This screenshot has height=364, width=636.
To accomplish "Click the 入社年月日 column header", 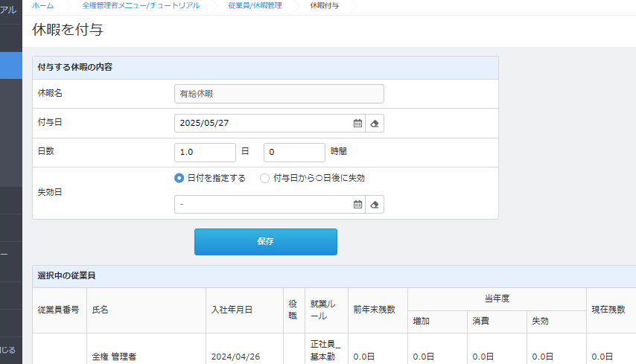I will click(231, 310).
